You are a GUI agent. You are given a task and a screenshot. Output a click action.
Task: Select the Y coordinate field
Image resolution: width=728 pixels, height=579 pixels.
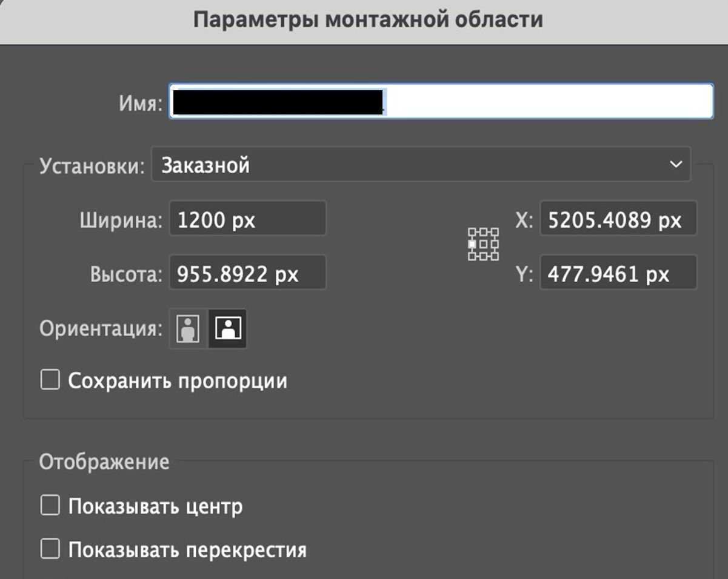click(x=618, y=272)
